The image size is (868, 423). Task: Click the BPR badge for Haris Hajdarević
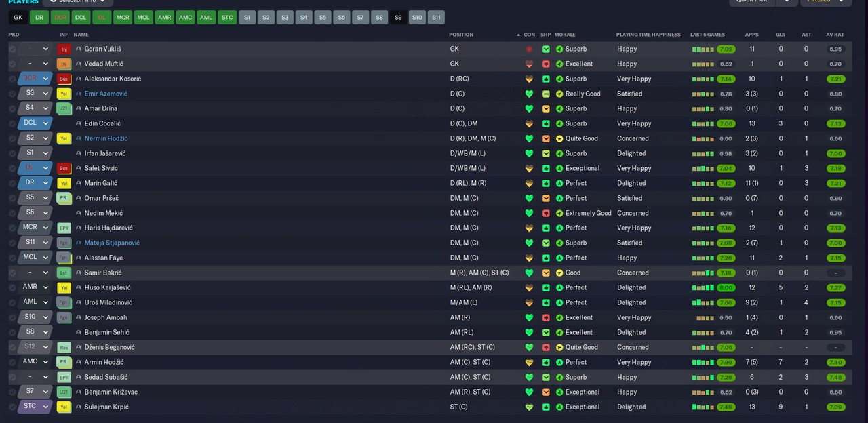click(64, 228)
